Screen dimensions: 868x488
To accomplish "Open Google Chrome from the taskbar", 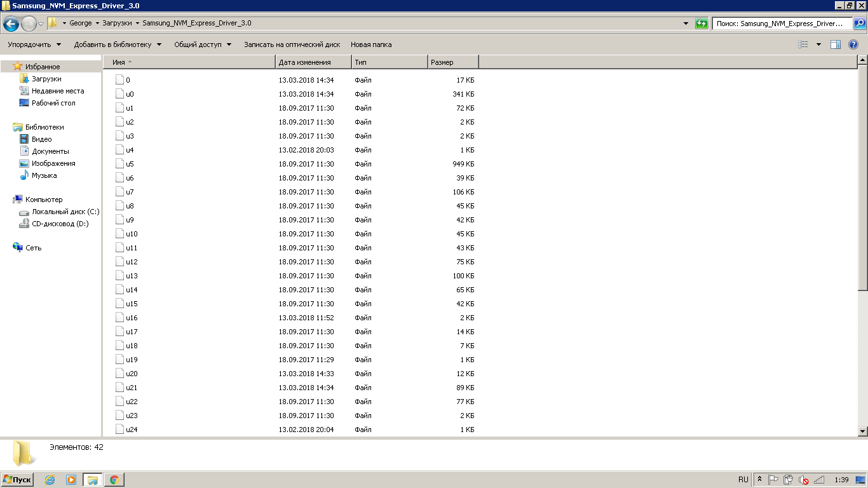I will [114, 480].
